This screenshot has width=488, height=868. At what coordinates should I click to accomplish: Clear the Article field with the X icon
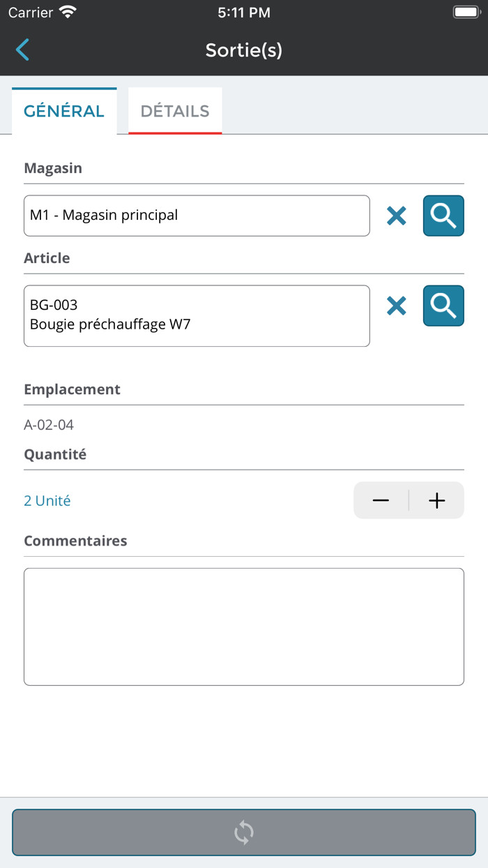click(396, 306)
